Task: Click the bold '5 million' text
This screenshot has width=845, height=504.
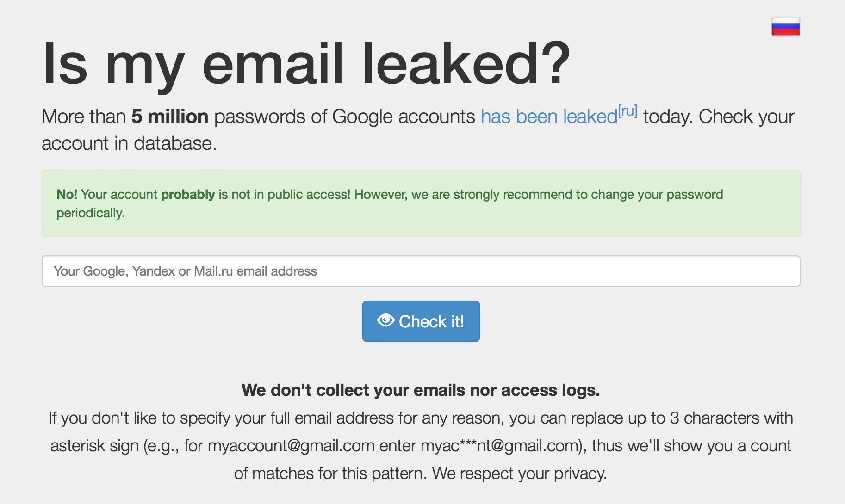Action: 169,117
